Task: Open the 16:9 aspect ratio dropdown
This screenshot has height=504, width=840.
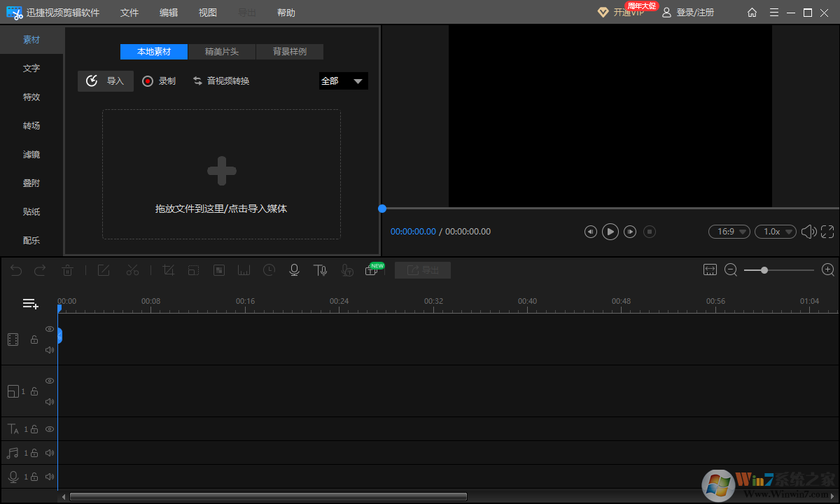Action: (729, 231)
